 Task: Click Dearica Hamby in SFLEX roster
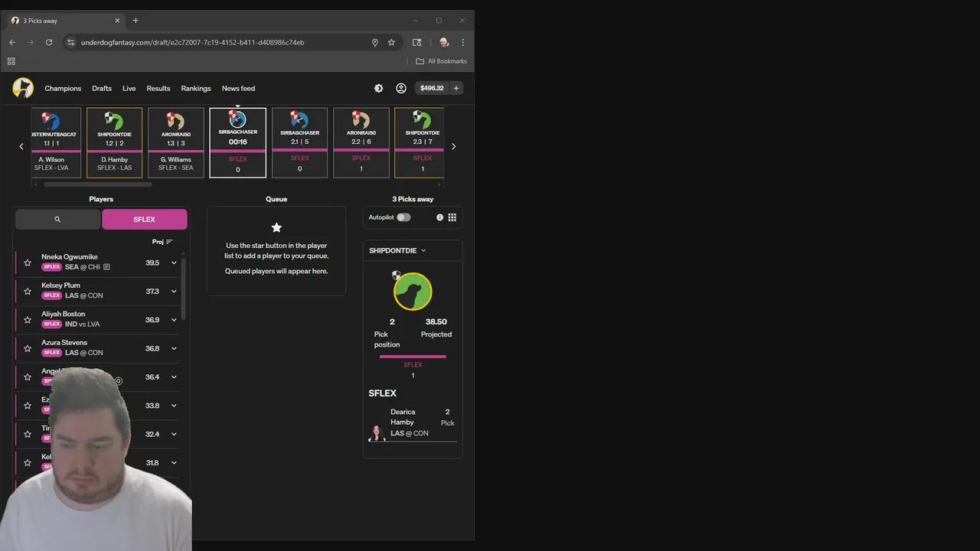(413, 425)
